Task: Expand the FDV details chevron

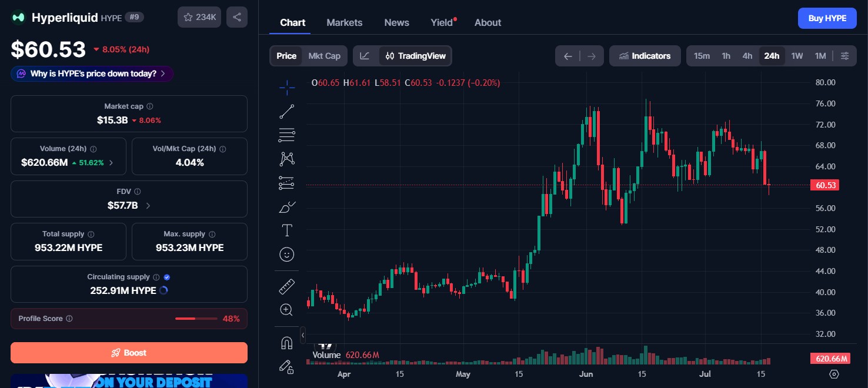Action: click(148, 206)
